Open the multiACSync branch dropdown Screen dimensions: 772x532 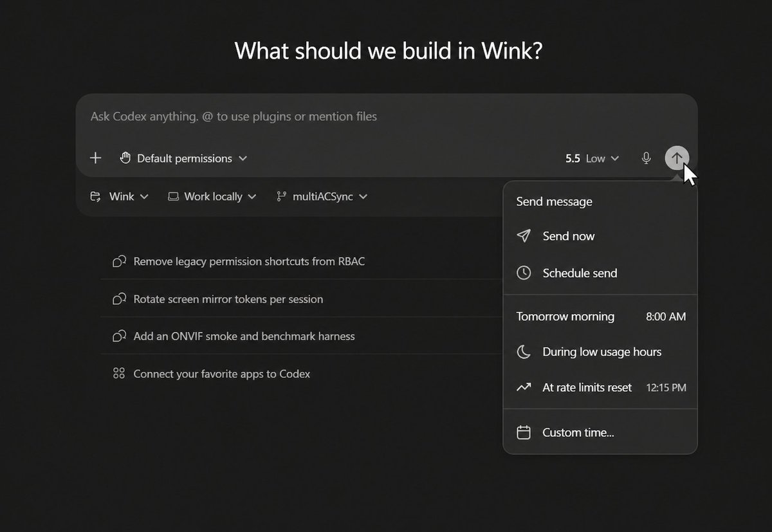pos(322,197)
